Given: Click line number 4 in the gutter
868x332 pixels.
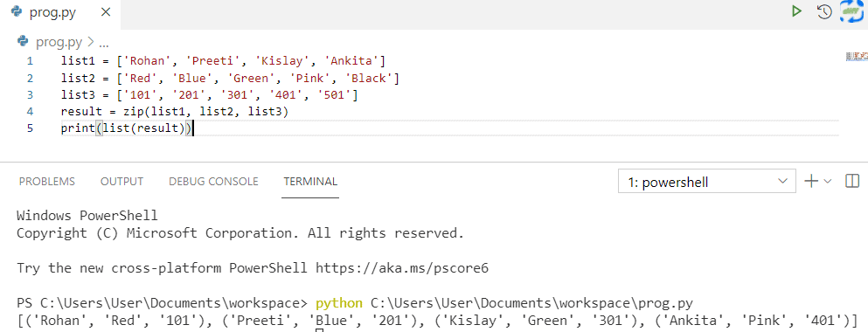Looking at the screenshot, I should (x=30, y=112).
